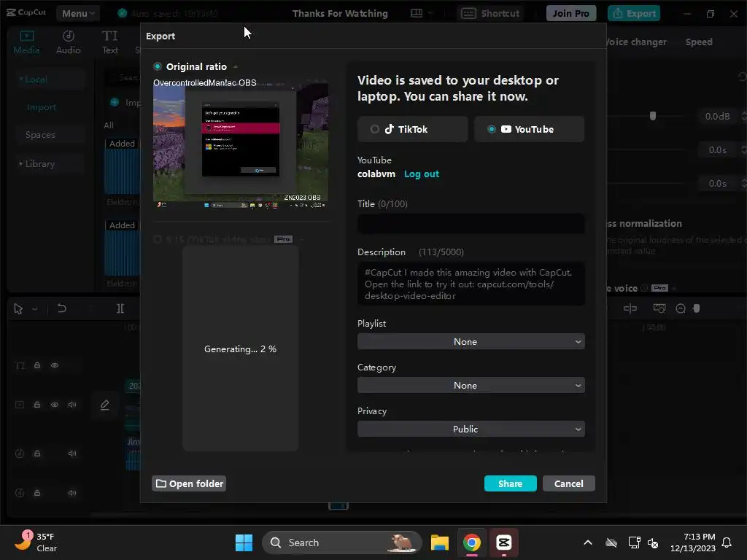The width and height of the screenshot is (747, 560).
Task: Lock the bottom audio track
Action: pyautogui.click(x=37, y=493)
